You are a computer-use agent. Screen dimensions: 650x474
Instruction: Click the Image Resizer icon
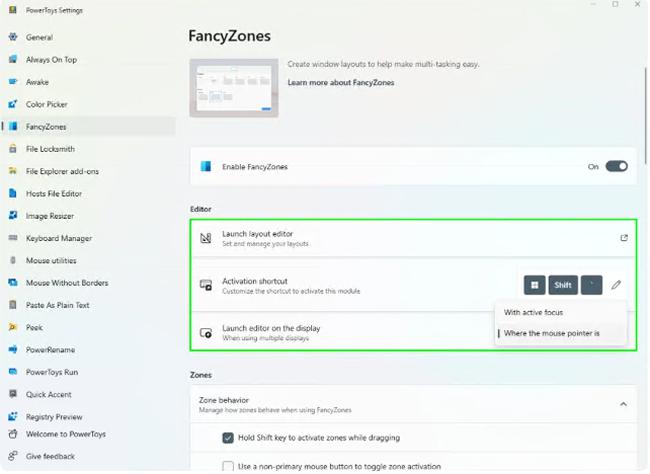coord(13,216)
